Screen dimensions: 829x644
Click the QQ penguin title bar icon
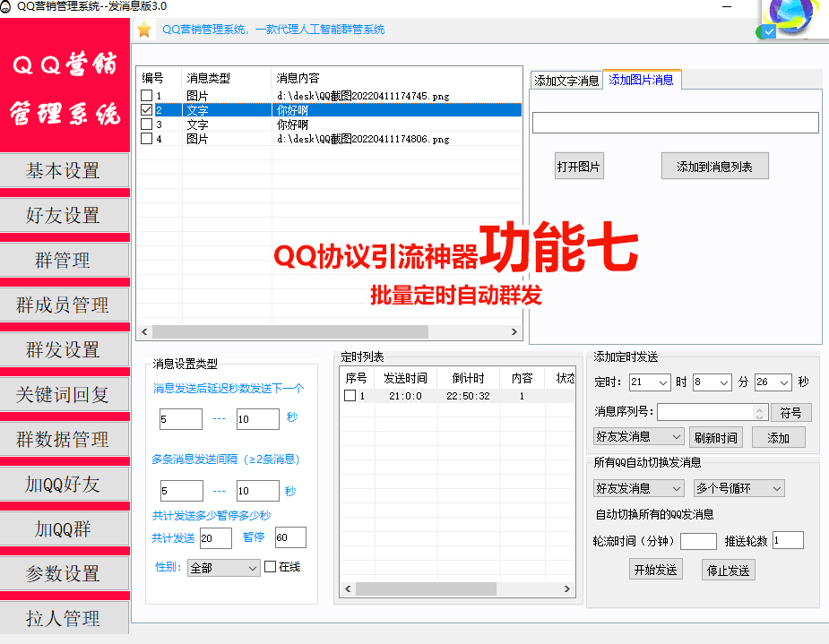4,6
